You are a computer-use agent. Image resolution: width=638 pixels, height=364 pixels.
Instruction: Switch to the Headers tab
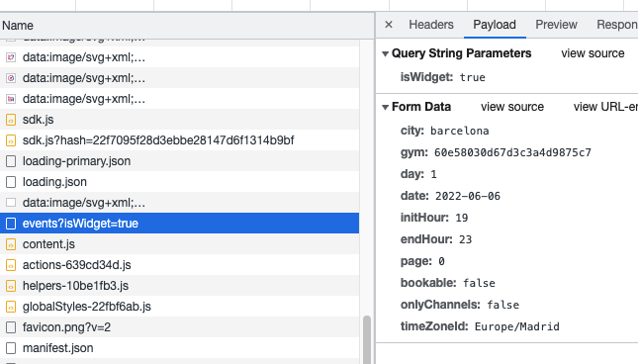[x=431, y=25]
